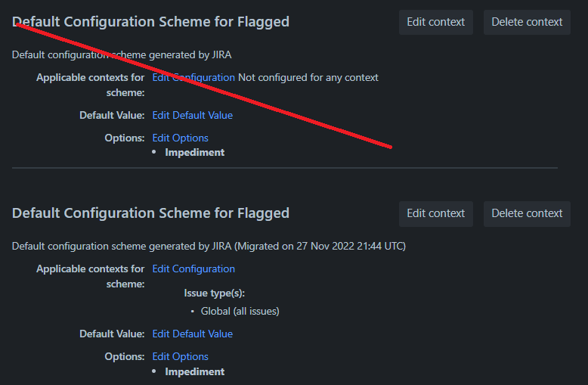Click the 'Options:' label in the migrated scheme

[125, 357]
